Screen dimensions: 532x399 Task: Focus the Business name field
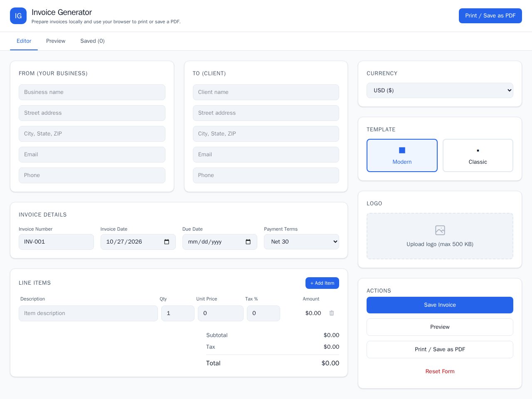92,92
